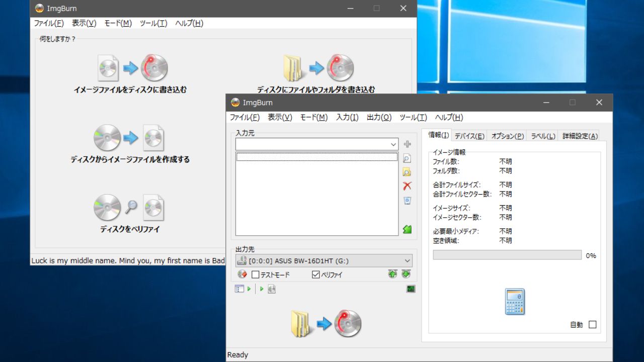Open ヘルプ(H) menu in front window
The height and width of the screenshot is (362, 644).
(x=449, y=117)
